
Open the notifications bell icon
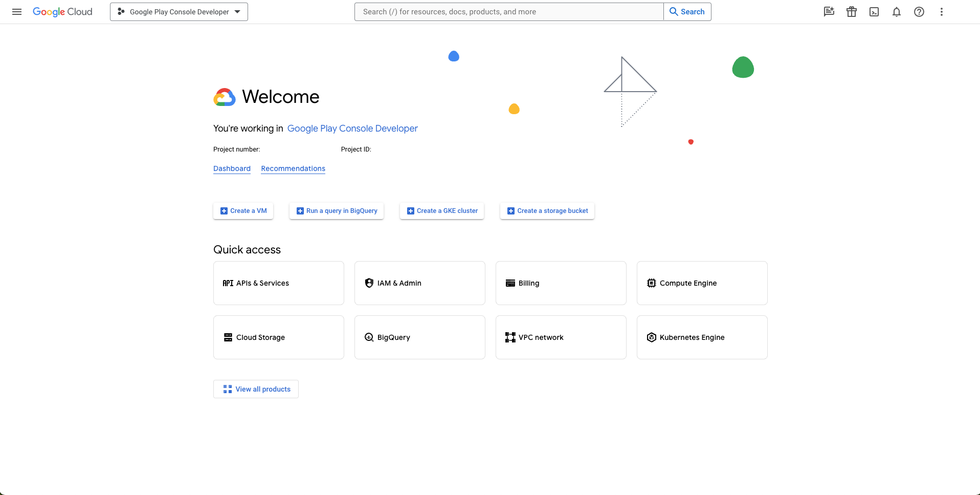click(x=897, y=11)
